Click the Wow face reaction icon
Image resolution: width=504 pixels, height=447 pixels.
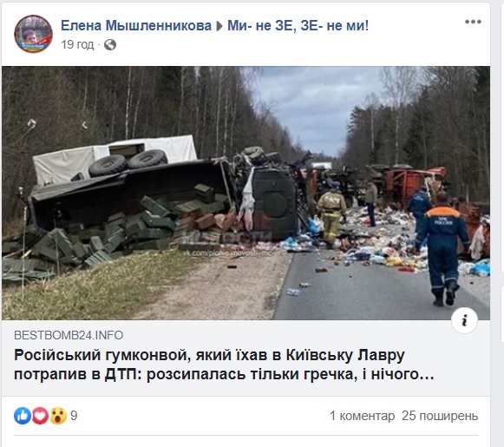click(58, 416)
